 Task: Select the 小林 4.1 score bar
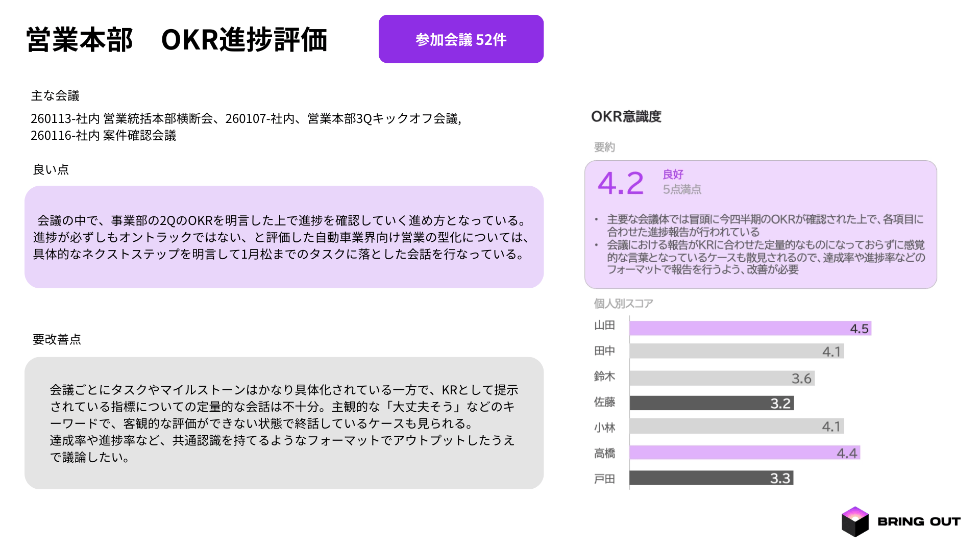737,426
